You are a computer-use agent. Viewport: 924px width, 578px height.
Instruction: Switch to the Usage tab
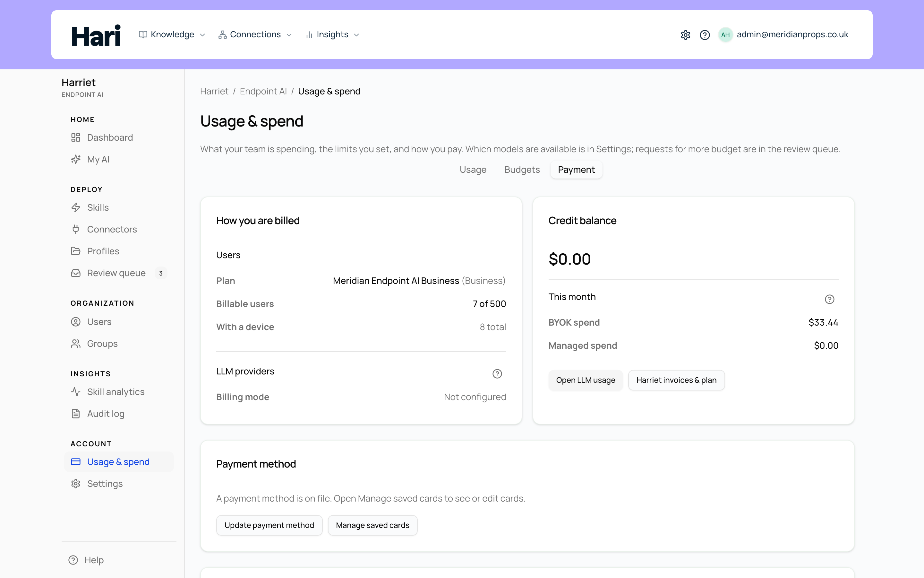473,170
